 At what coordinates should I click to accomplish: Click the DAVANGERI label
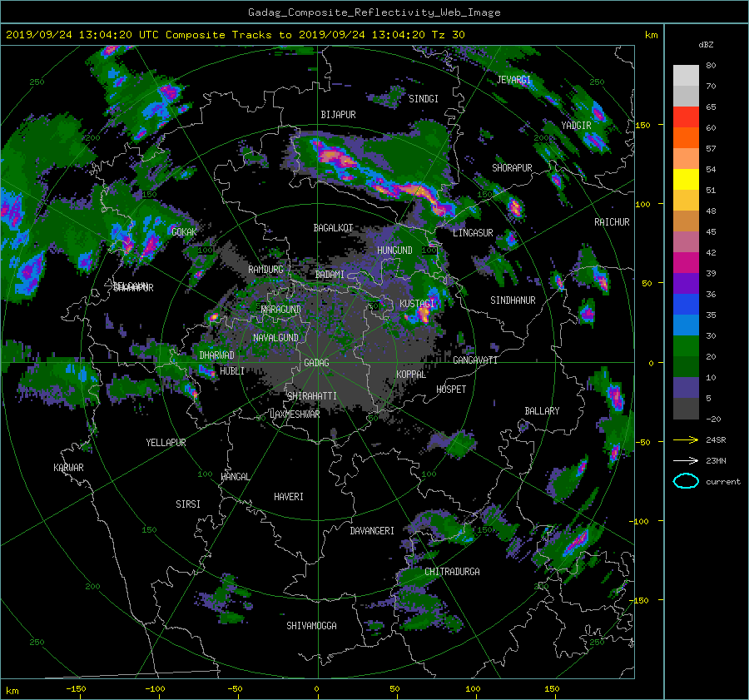(372, 531)
